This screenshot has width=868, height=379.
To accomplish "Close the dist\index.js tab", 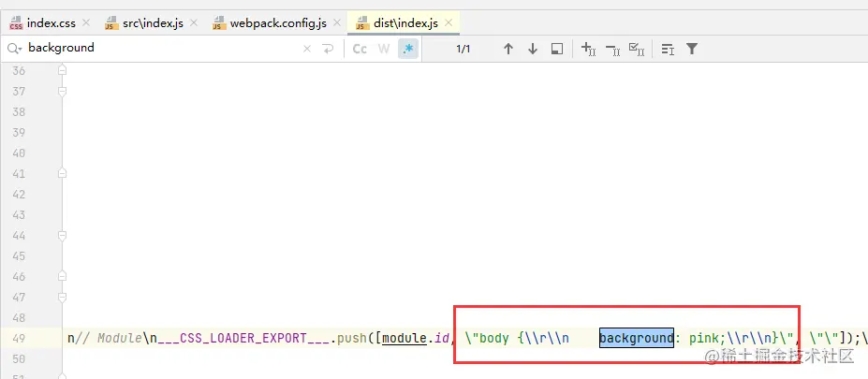I will tap(449, 22).
